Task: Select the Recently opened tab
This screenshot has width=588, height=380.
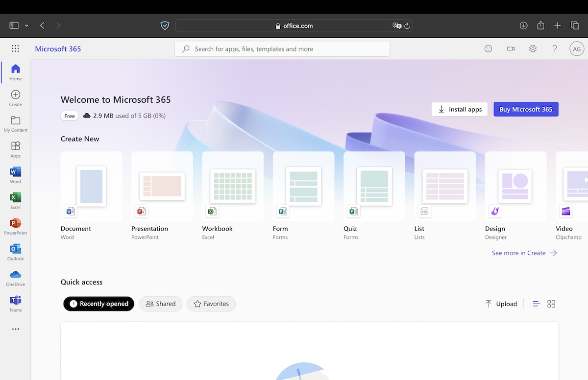Action: click(x=98, y=304)
